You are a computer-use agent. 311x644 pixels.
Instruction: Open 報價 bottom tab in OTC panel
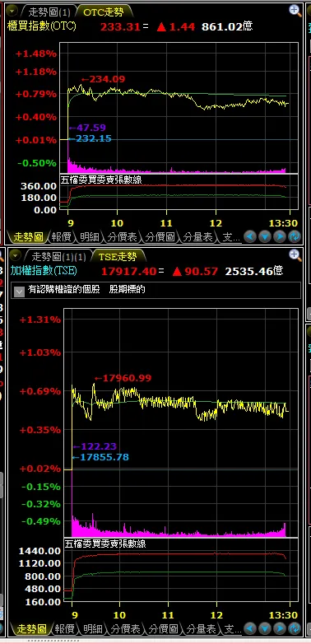click(62, 236)
